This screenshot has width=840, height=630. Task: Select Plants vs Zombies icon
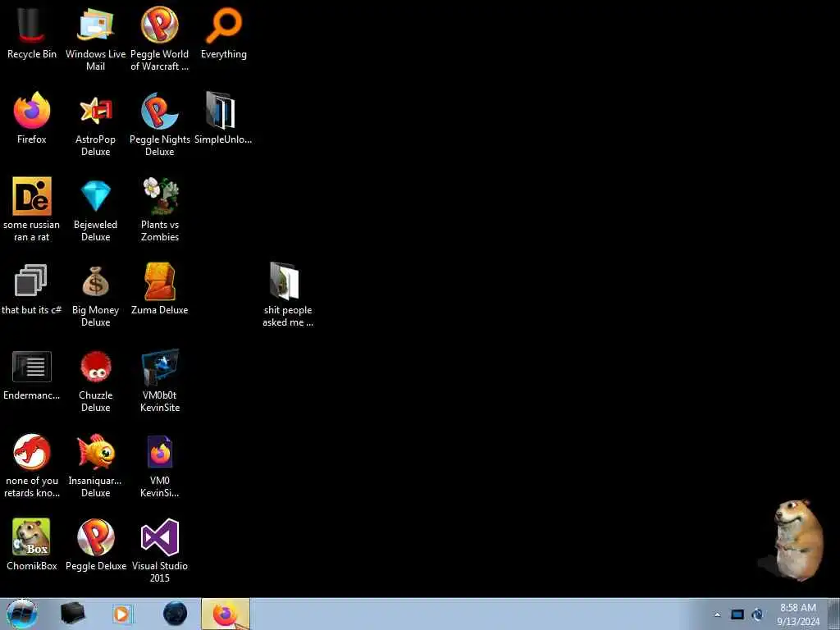[x=160, y=196]
